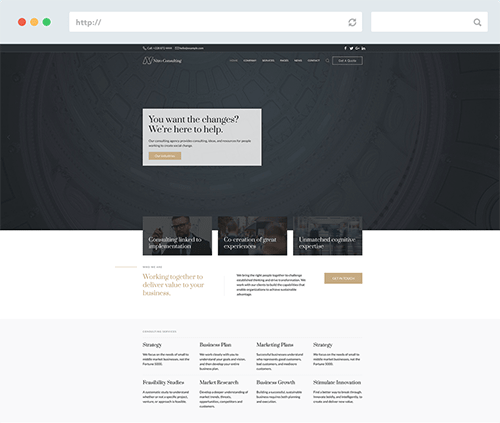Open the Unmatched cognitive expertise card
Viewport: 500px width, 423px height.
click(328, 236)
